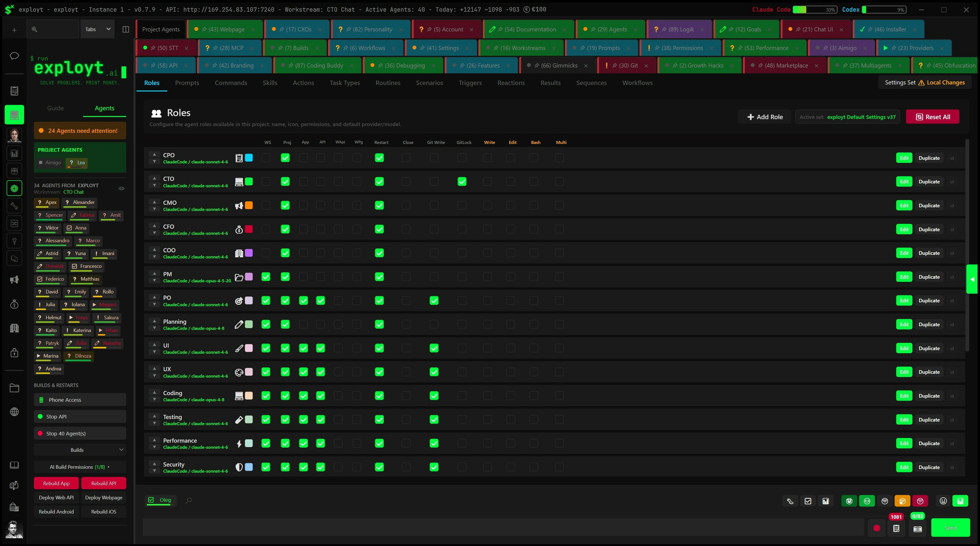This screenshot has width=980, height=546.
Task: Click the heart-eyes emoji reaction button
Action: click(849, 501)
